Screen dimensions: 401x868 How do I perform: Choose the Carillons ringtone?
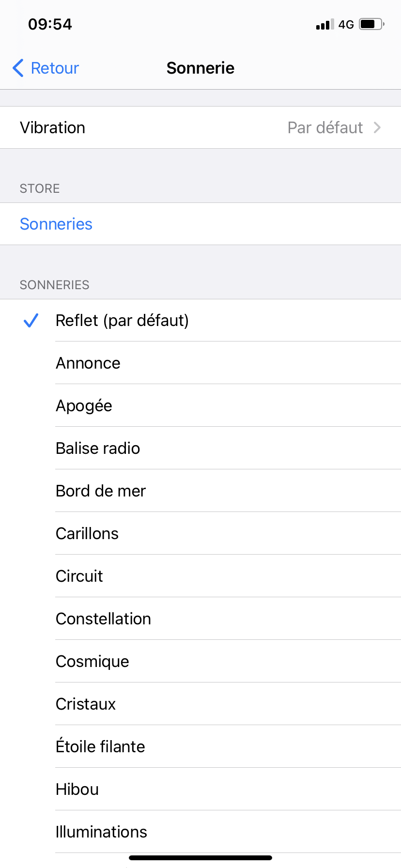(x=87, y=534)
